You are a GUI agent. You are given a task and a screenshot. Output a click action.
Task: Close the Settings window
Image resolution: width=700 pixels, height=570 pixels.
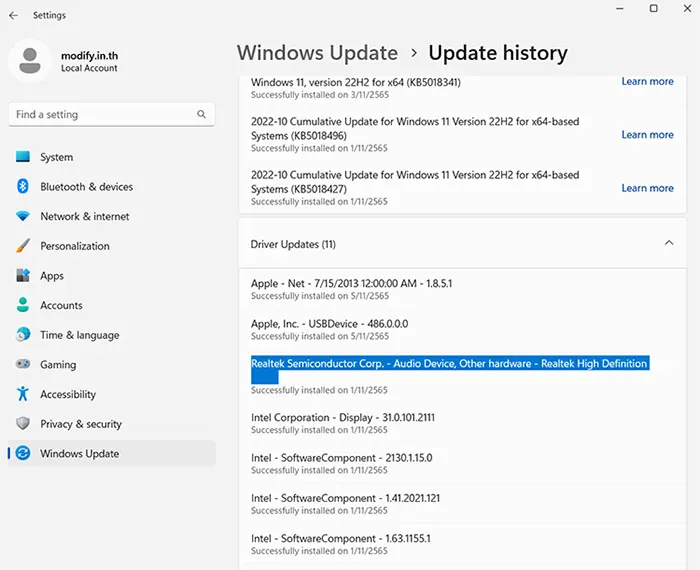[x=688, y=8]
